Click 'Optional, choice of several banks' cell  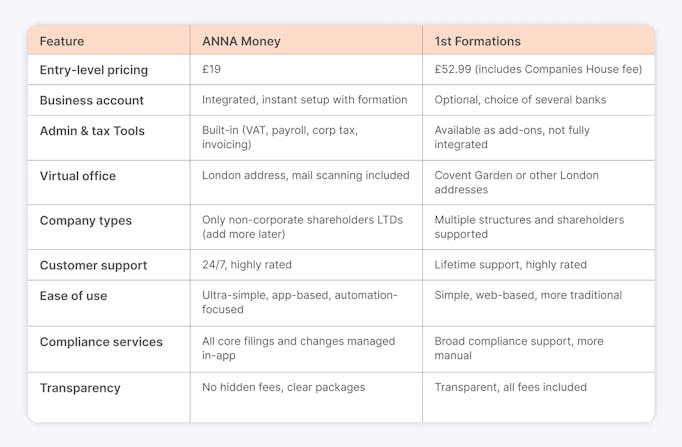click(x=520, y=100)
